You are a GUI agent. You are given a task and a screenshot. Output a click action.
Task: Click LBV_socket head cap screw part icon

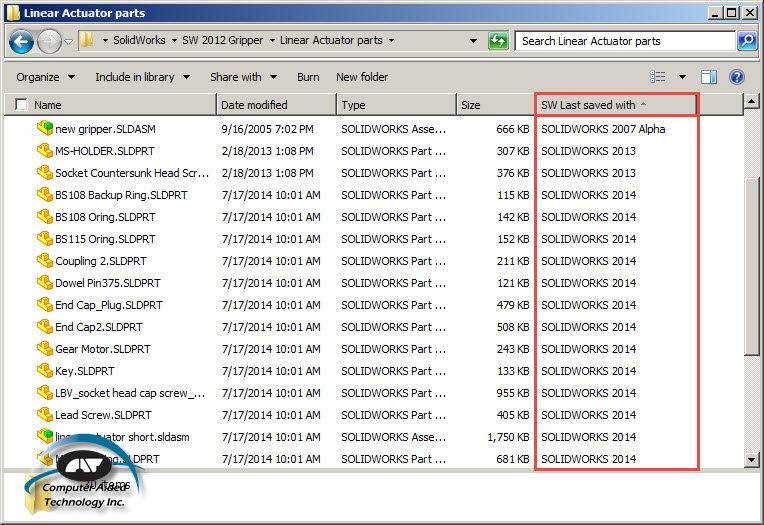[45, 392]
